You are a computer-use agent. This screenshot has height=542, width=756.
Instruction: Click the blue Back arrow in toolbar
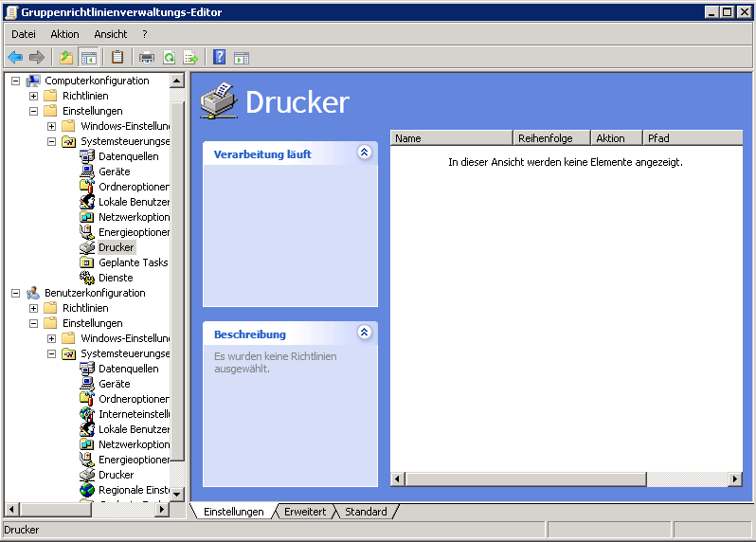coord(15,58)
